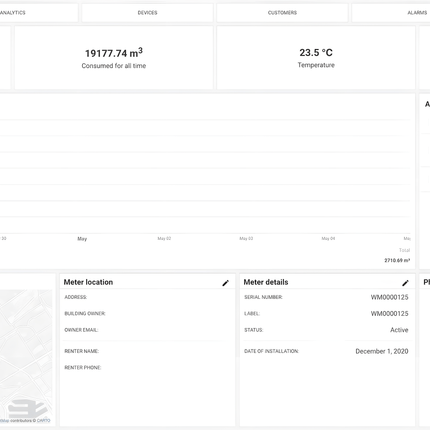Click the 'May 03' chart axis label
This screenshot has width=430, height=430.
[x=246, y=238]
